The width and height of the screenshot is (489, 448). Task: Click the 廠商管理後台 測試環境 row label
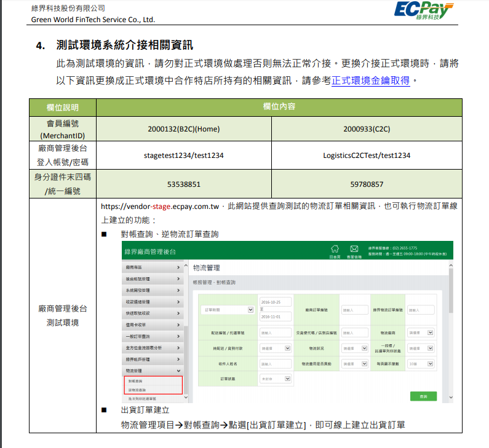point(63,316)
